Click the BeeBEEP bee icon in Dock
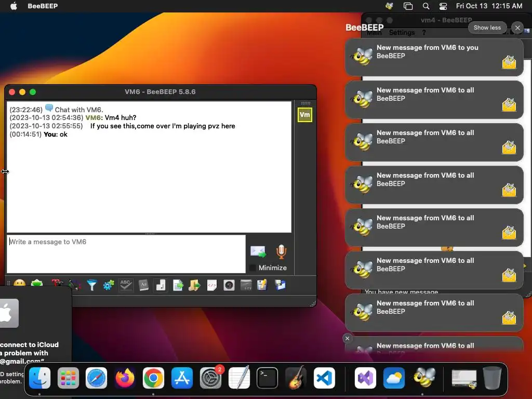The width and height of the screenshot is (532, 399). [x=423, y=378]
